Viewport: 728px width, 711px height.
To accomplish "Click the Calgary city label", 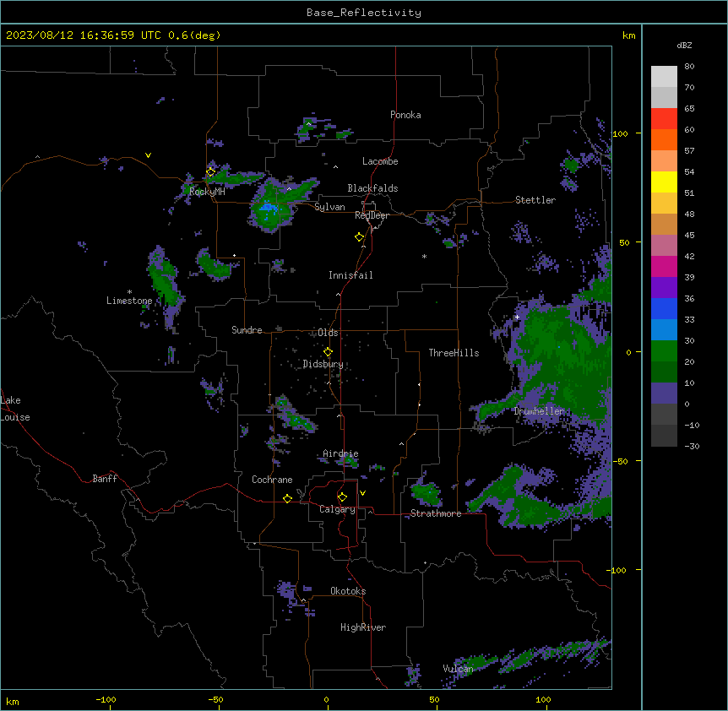I will tap(337, 509).
